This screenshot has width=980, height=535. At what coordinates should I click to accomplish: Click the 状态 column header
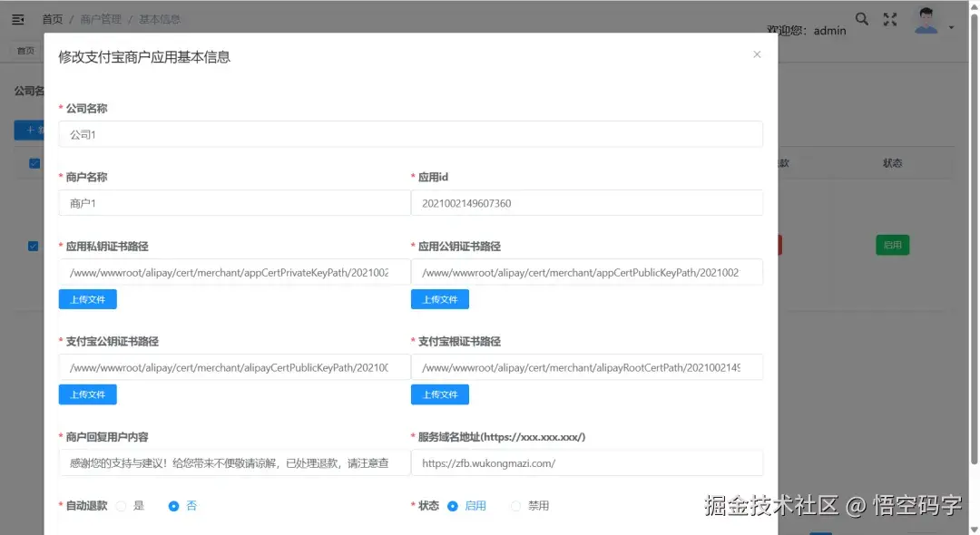[x=893, y=163]
